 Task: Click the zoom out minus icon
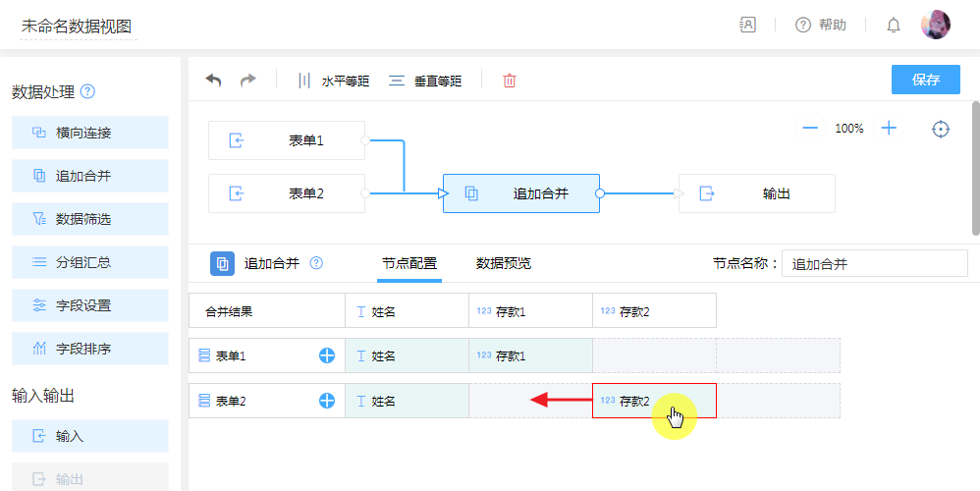[810, 129]
